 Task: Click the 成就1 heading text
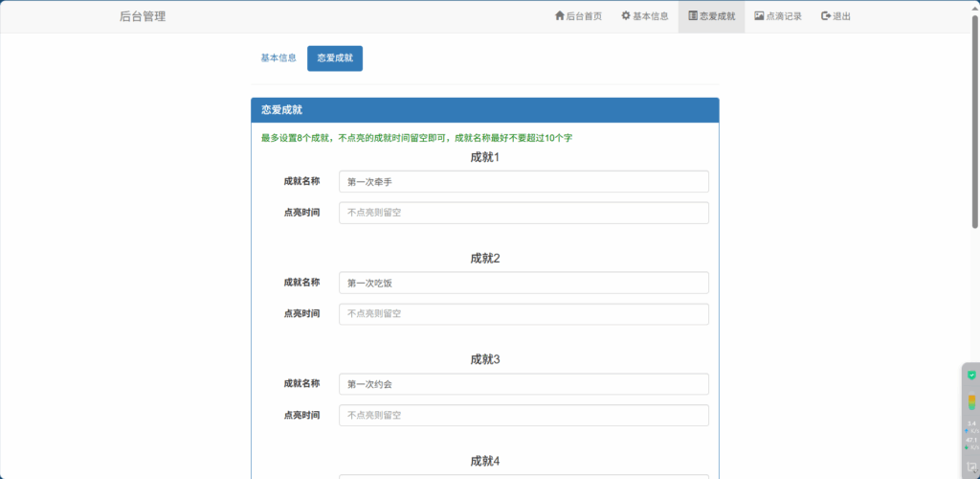coord(485,157)
